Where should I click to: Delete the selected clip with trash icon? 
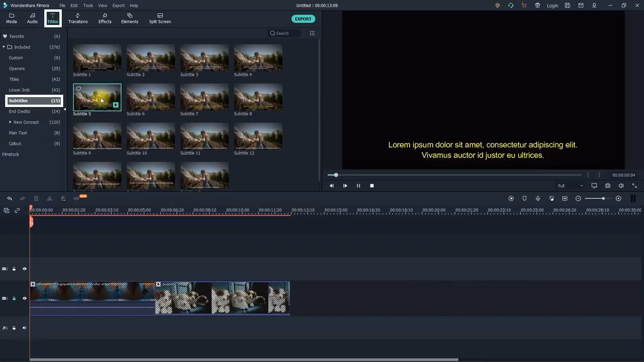pyautogui.click(x=36, y=198)
